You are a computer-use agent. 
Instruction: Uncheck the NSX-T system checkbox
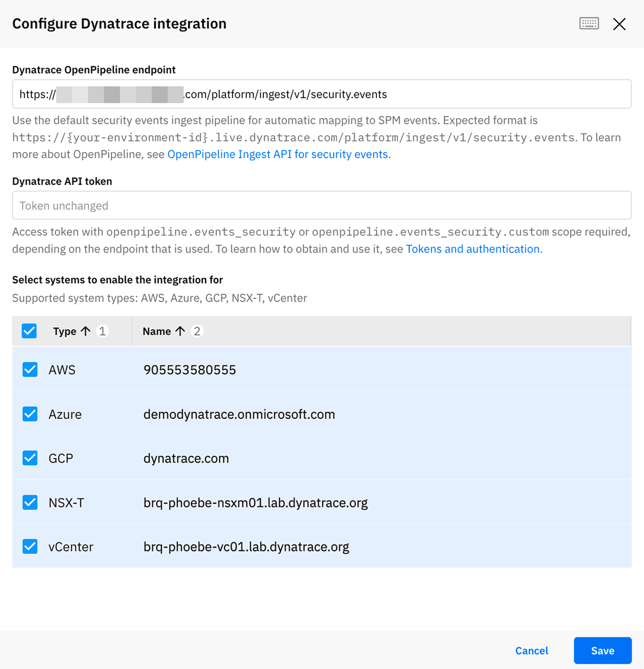click(x=30, y=502)
